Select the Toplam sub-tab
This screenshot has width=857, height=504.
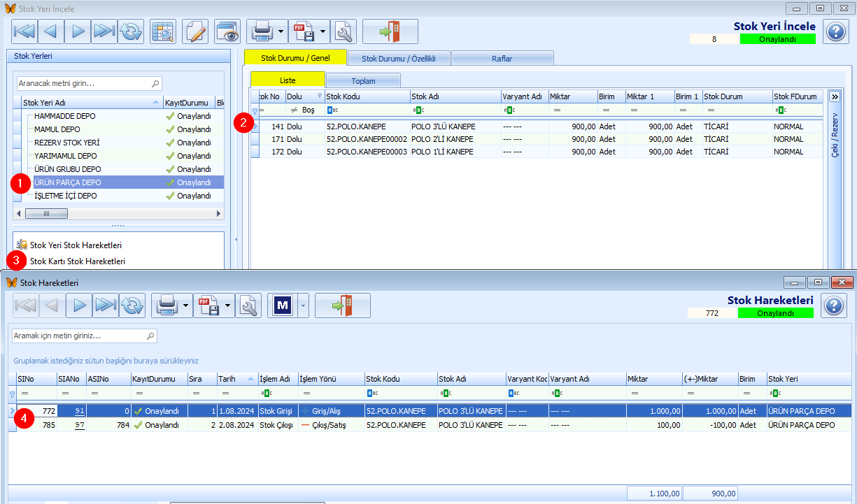(363, 80)
